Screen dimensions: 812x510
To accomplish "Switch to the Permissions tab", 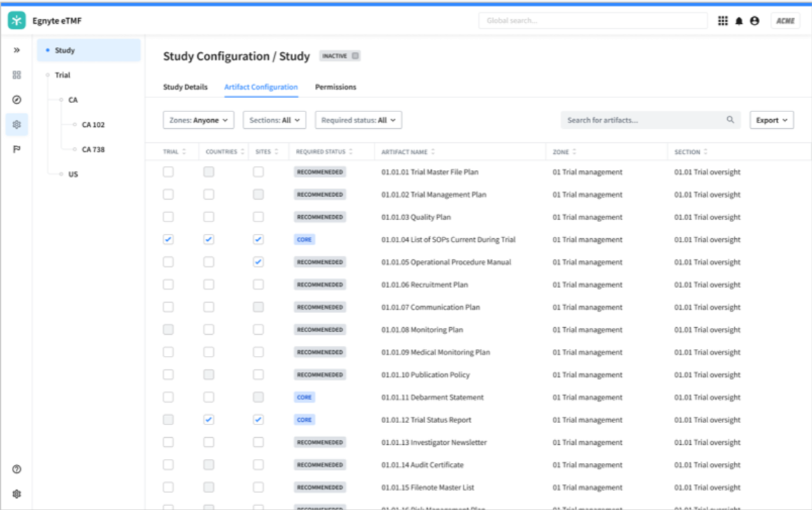I will [335, 87].
